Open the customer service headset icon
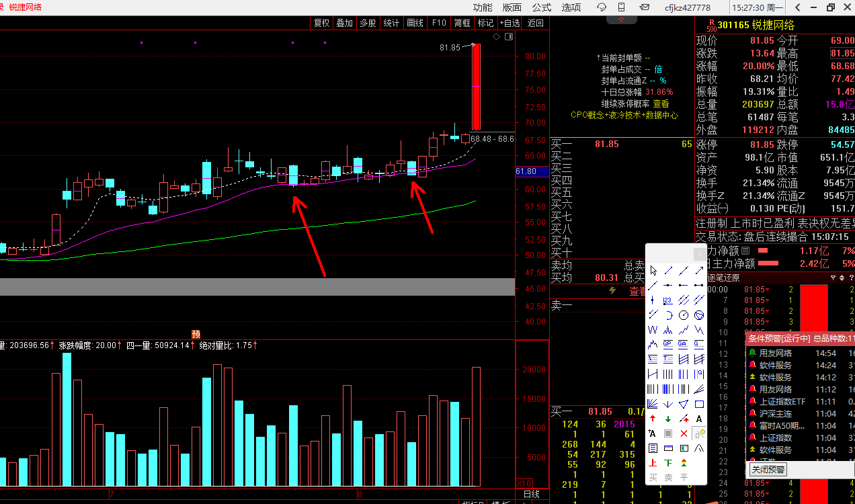The image size is (855, 504). click(x=602, y=7)
